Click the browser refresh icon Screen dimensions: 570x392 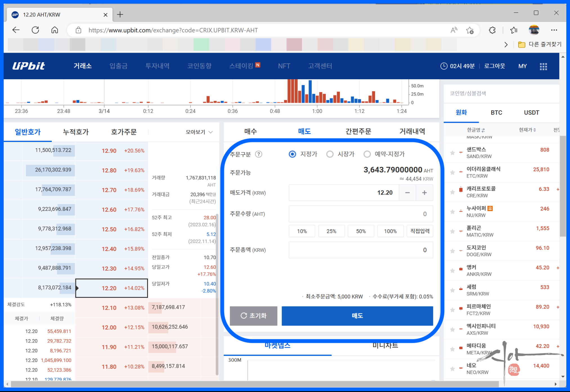[x=35, y=30]
